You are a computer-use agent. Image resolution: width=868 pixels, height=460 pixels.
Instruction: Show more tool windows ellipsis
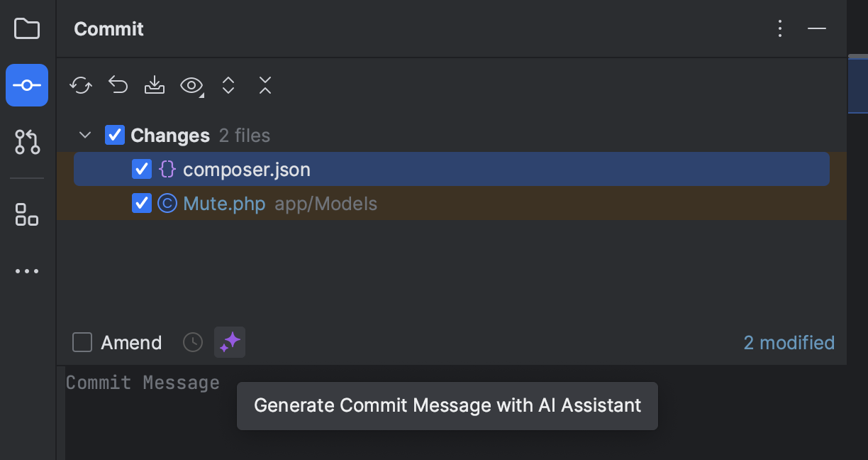(x=27, y=271)
